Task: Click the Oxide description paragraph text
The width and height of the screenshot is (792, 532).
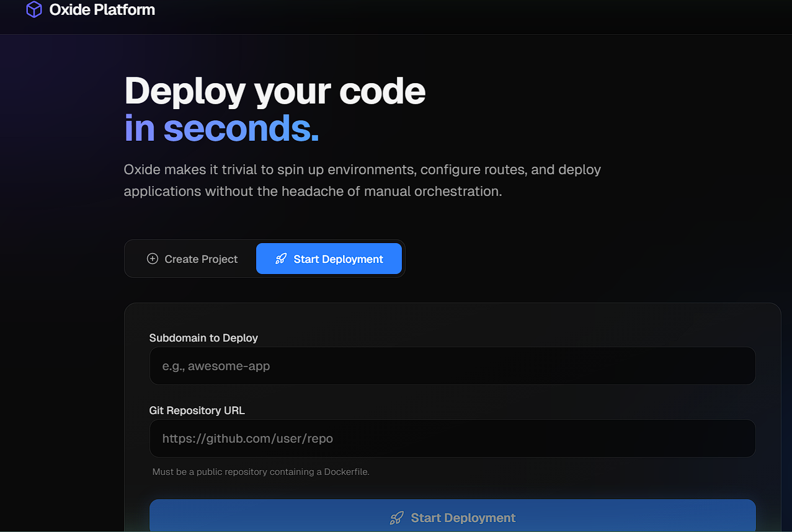Action: (x=362, y=180)
